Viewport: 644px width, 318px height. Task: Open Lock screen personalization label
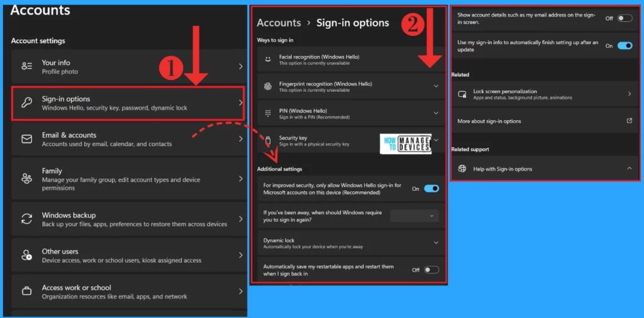tap(505, 91)
